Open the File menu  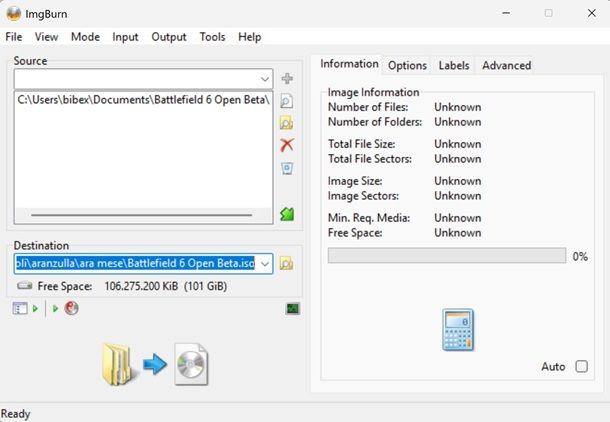[14, 37]
